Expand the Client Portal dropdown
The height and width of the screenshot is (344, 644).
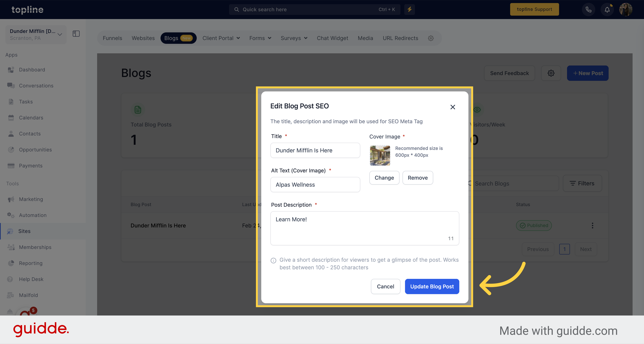pos(221,38)
